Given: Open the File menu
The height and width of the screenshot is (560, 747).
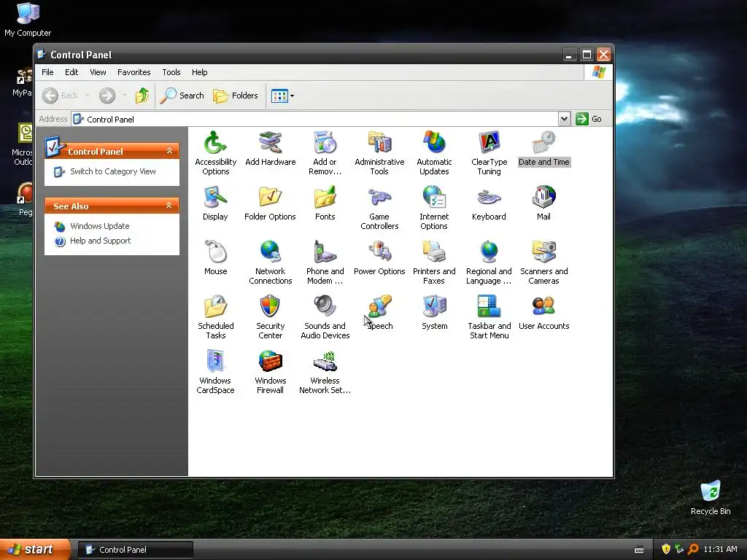Looking at the screenshot, I should tap(47, 72).
